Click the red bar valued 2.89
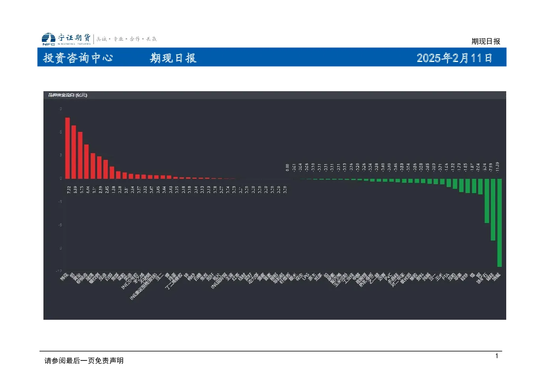The image size is (554, 392). pos(99,168)
